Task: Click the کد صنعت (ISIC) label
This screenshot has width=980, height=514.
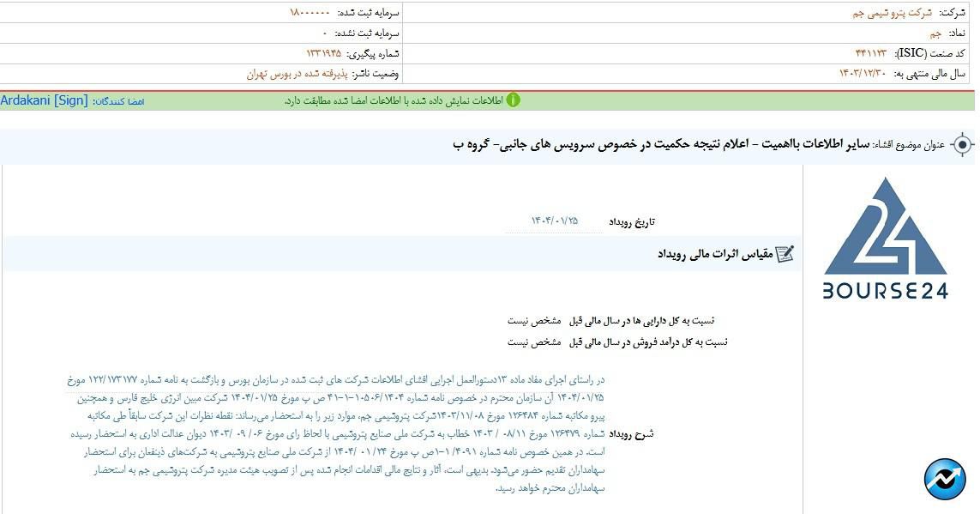Action: coord(930,53)
